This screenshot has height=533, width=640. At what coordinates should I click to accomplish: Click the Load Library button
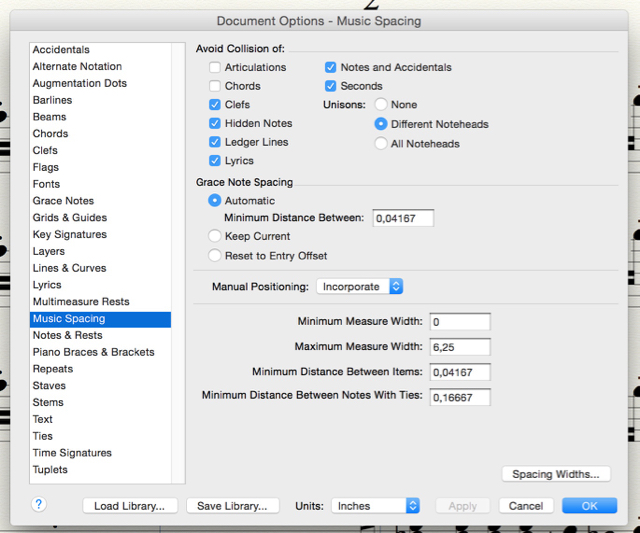[x=130, y=506]
